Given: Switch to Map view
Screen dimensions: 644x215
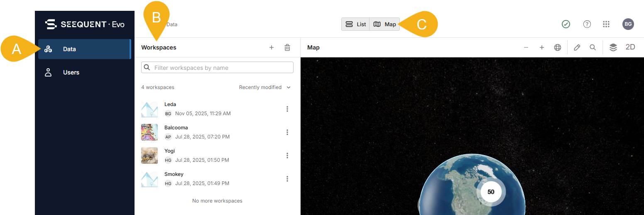Looking at the screenshot, I should tap(385, 24).
